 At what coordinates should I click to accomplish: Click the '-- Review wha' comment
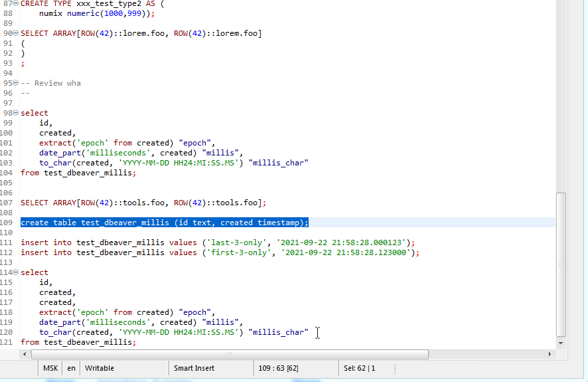click(50, 83)
